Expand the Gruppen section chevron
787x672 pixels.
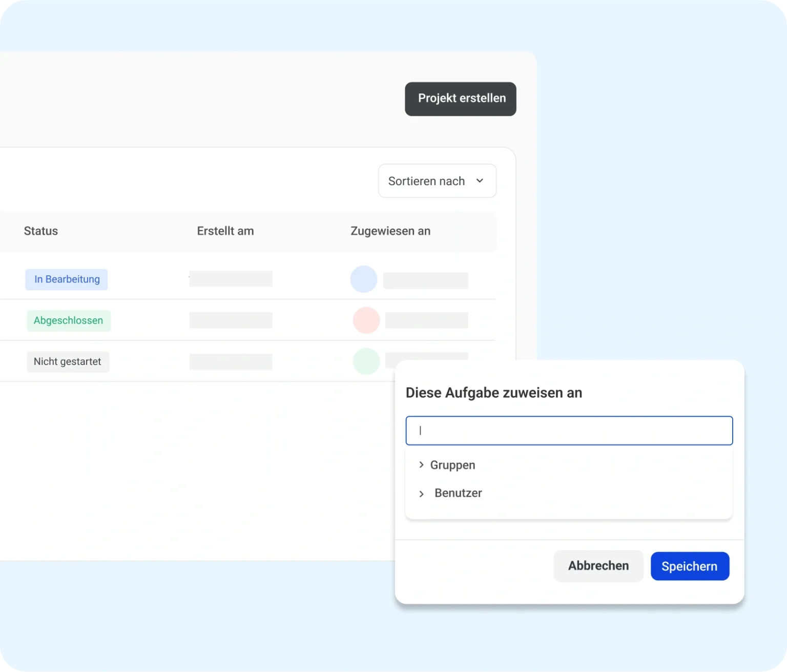pyautogui.click(x=421, y=465)
